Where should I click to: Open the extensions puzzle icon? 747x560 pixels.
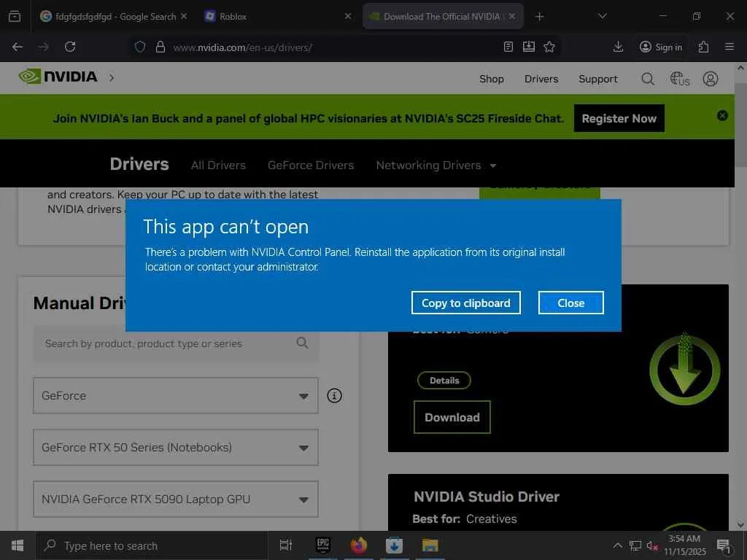(703, 47)
